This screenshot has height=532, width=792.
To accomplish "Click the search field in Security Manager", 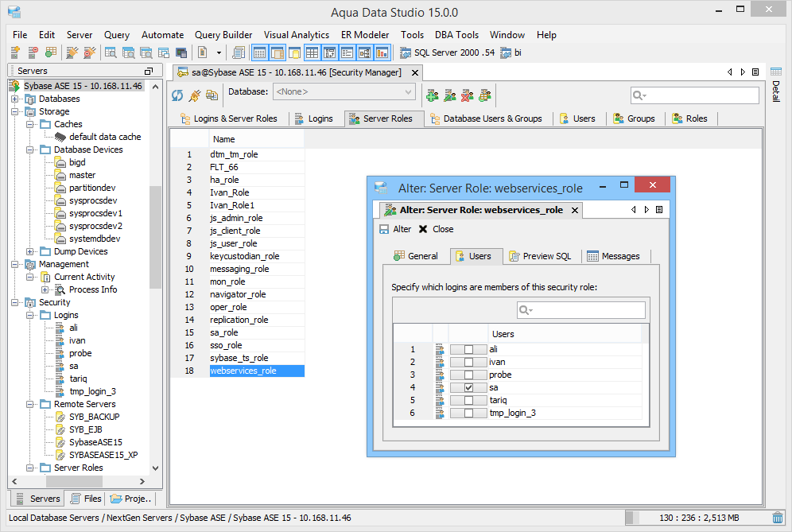I will pyautogui.click(x=694, y=95).
